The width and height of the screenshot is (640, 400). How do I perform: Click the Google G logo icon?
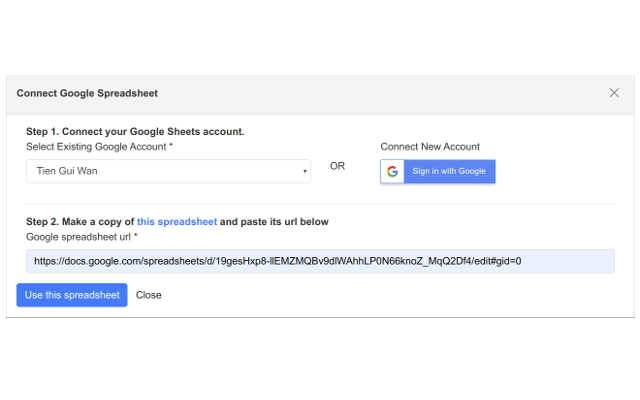pyautogui.click(x=393, y=171)
